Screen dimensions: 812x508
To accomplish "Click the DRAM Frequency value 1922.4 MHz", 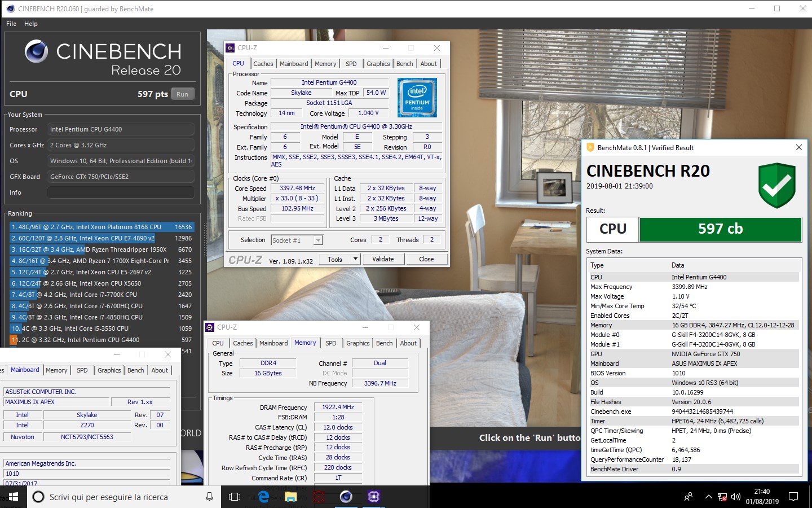I will coord(338,407).
